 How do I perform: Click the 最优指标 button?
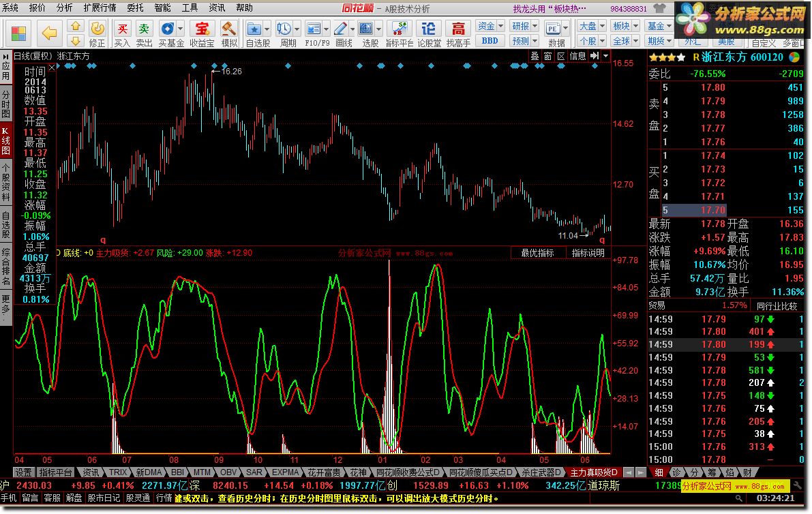tap(537, 253)
